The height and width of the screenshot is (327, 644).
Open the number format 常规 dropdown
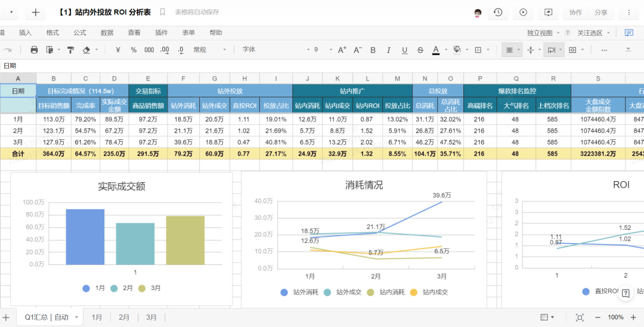click(x=209, y=49)
